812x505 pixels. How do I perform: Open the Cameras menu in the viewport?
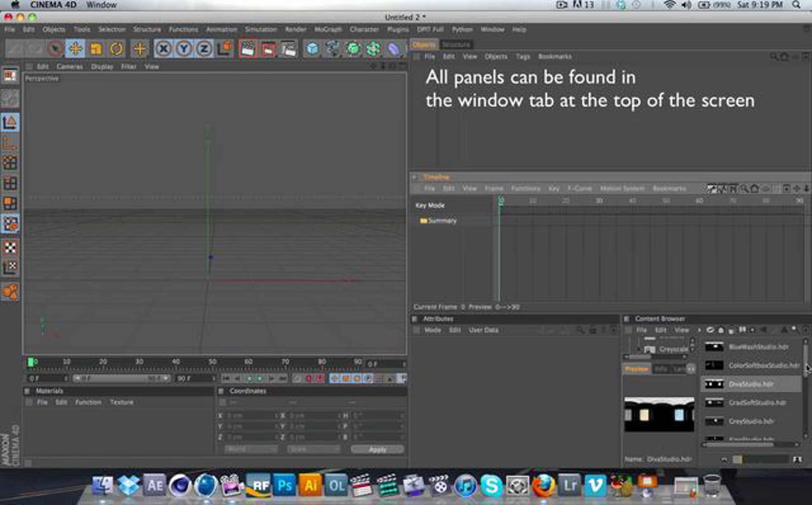70,67
